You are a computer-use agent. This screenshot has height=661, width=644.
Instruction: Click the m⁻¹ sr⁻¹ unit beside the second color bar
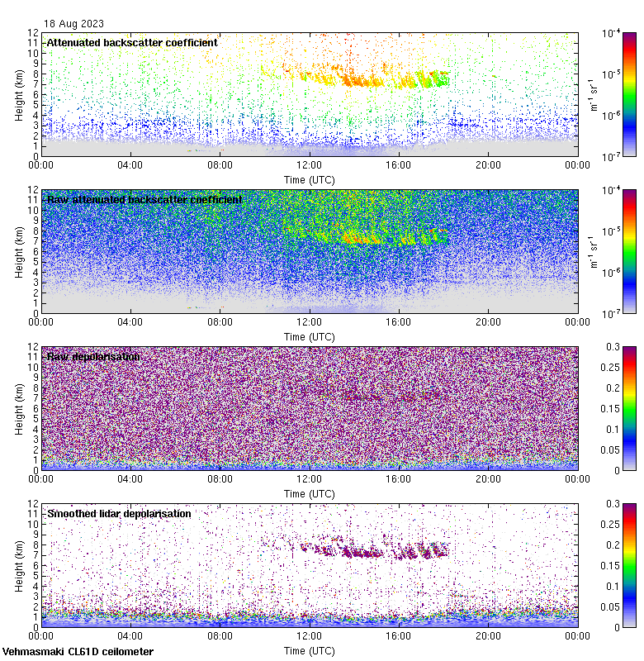pyautogui.click(x=594, y=252)
